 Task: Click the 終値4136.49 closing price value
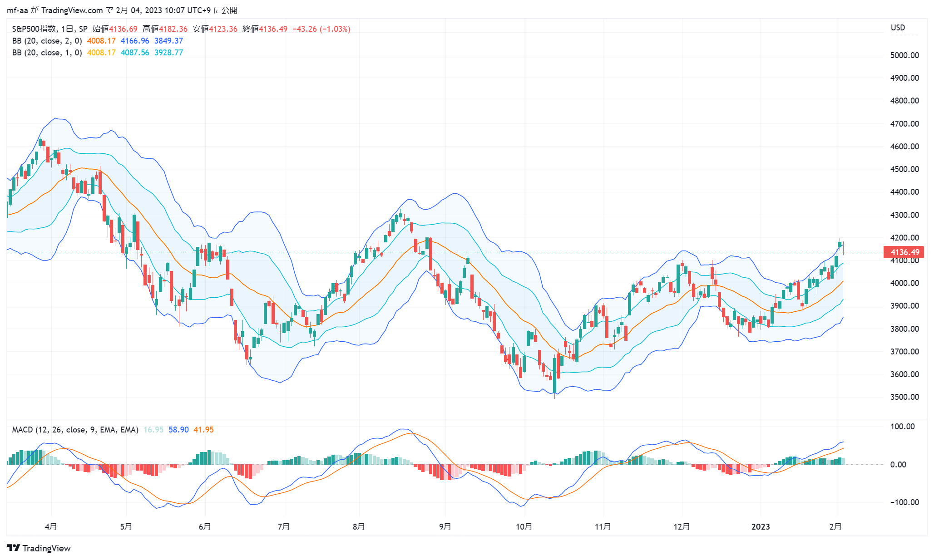(x=265, y=29)
